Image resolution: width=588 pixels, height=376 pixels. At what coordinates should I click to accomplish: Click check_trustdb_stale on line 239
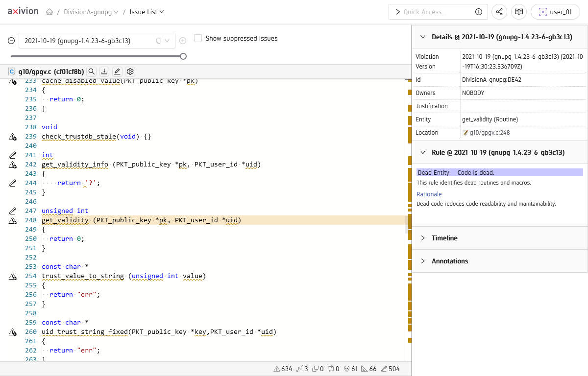click(x=79, y=137)
